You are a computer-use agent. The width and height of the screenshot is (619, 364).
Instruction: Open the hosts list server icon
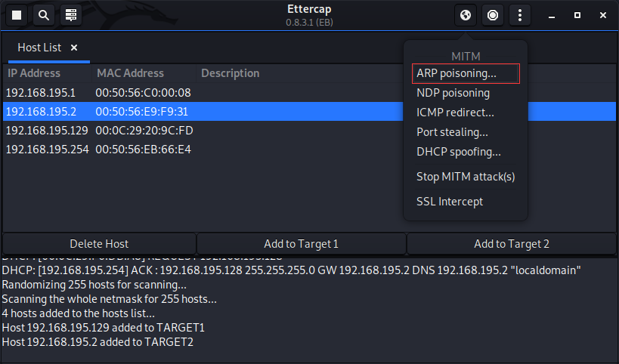click(x=71, y=15)
